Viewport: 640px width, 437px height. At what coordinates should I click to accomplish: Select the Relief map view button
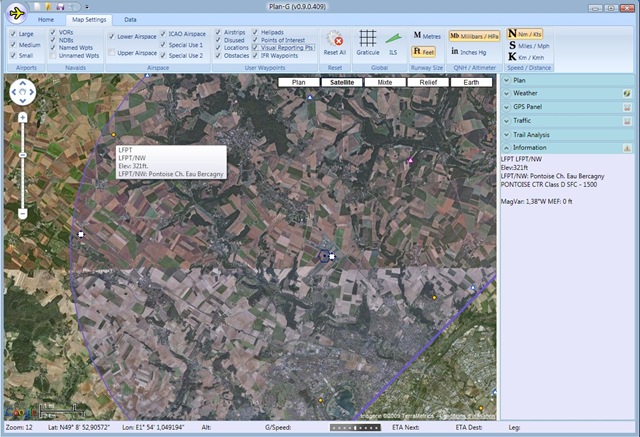point(428,82)
